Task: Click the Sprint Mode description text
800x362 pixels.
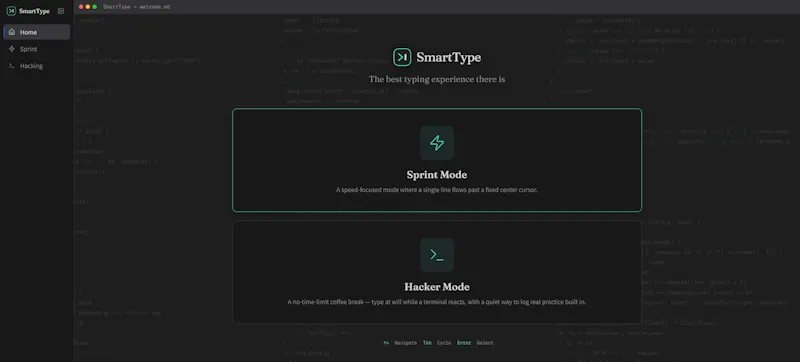Action: click(437, 190)
